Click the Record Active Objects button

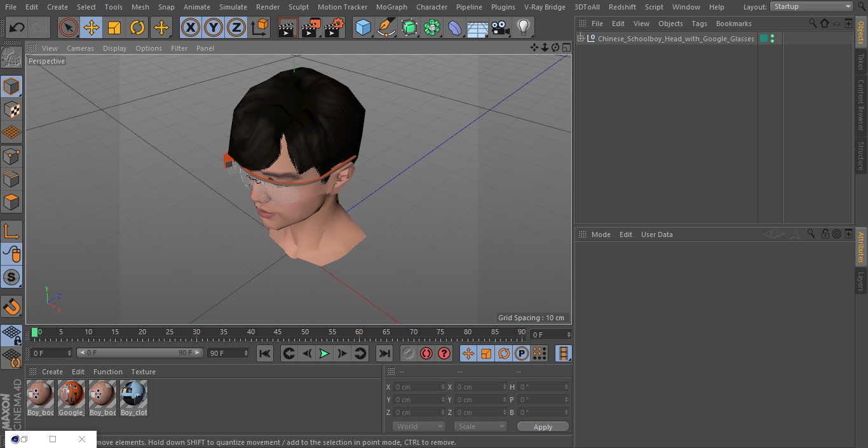click(409, 353)
